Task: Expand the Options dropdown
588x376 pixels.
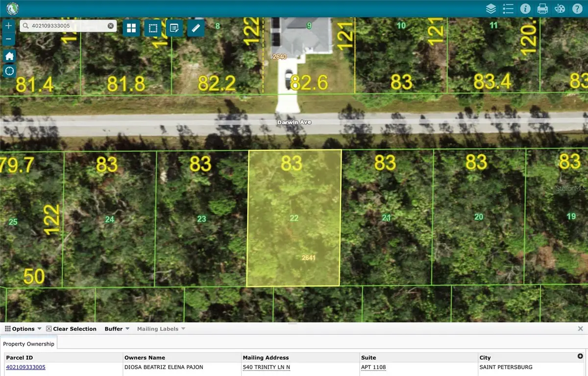Action: point(23,329)
